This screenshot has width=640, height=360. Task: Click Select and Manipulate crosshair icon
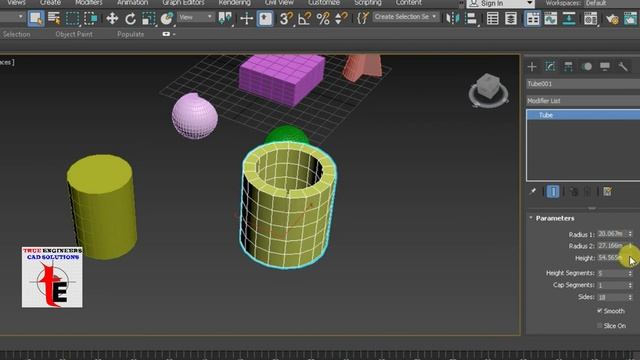click(x=247, y=18)
